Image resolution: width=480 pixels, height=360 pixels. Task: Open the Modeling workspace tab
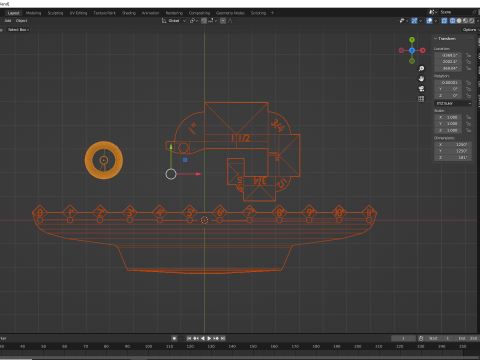pos(33,13)
